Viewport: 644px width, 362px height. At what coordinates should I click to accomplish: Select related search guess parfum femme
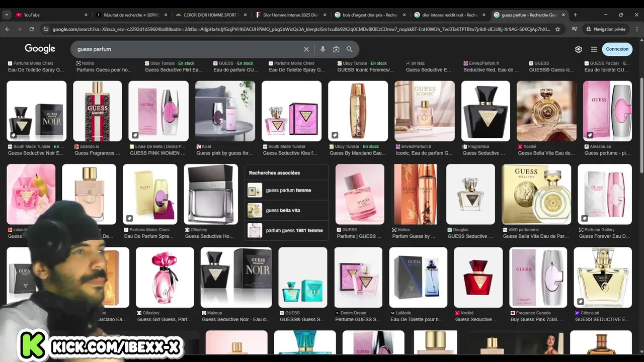[287, 190]
